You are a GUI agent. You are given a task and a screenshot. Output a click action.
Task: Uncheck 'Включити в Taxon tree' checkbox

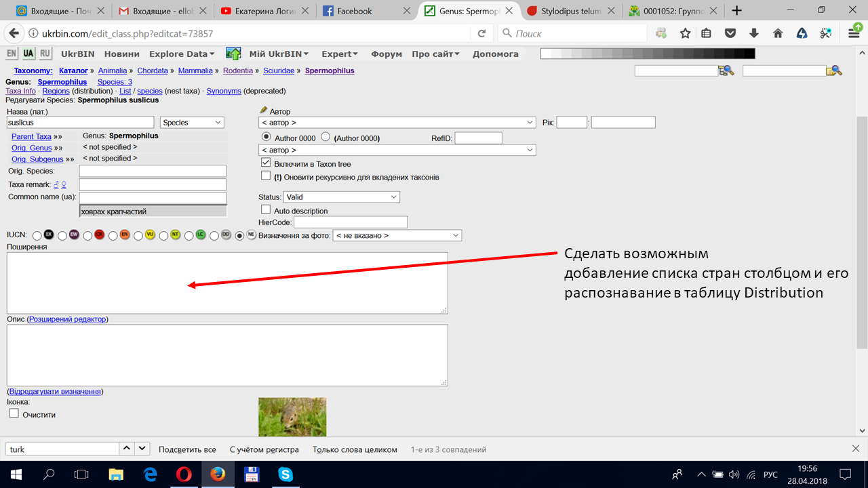266,163
